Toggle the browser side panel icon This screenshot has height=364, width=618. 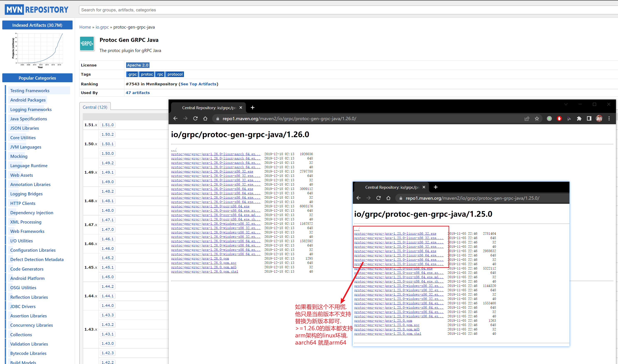(x=589, y=119)
